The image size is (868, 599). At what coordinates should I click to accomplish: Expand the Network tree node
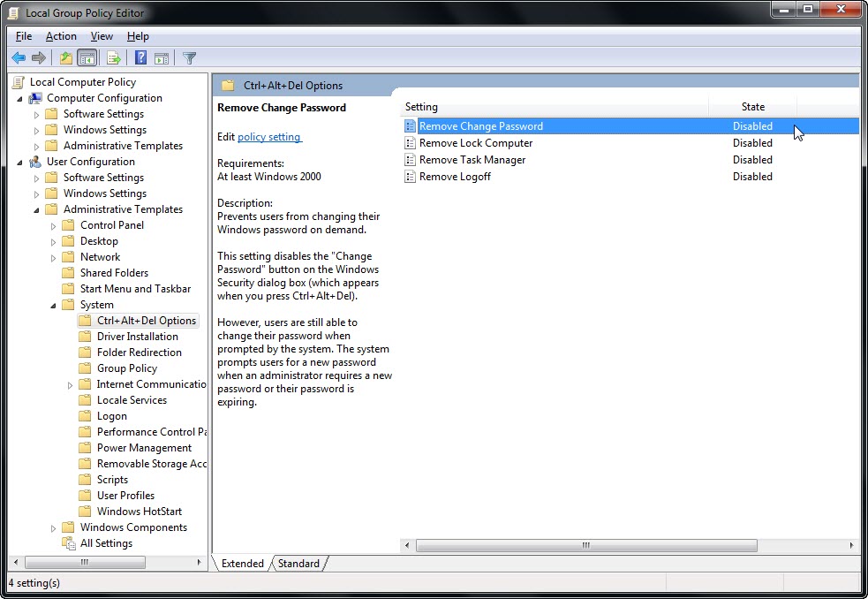coord(53,258)
